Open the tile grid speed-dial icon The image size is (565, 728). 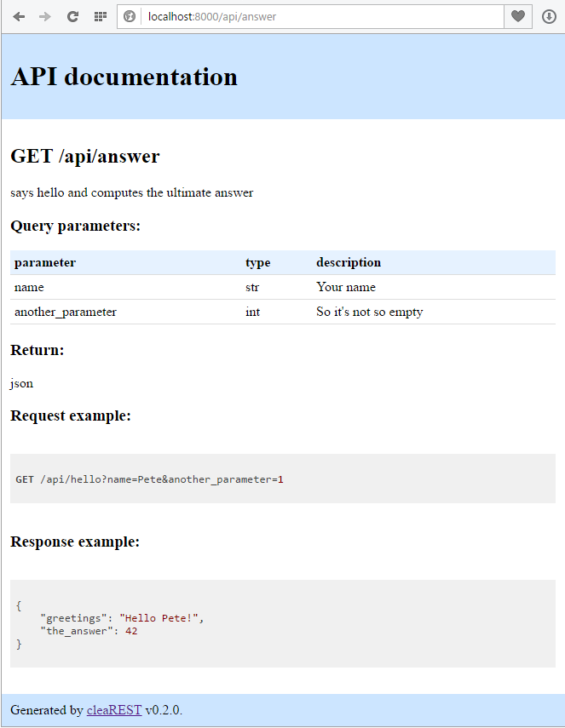100,16
